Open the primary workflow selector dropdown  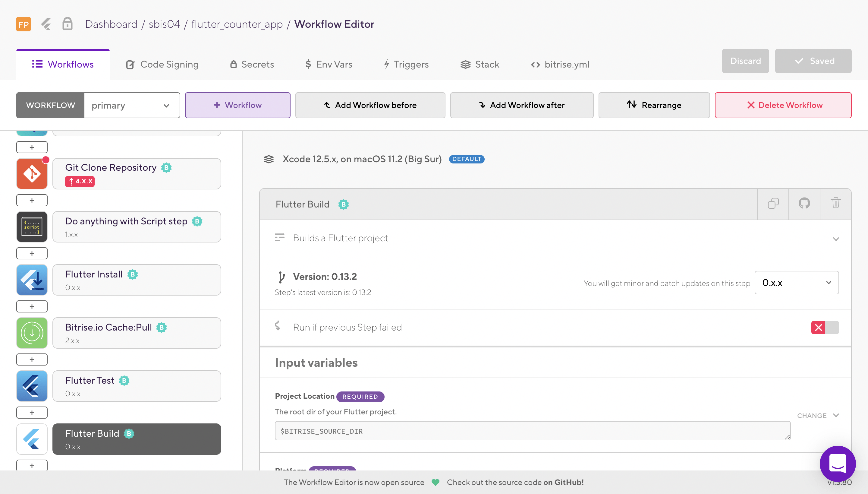point(131,106)
